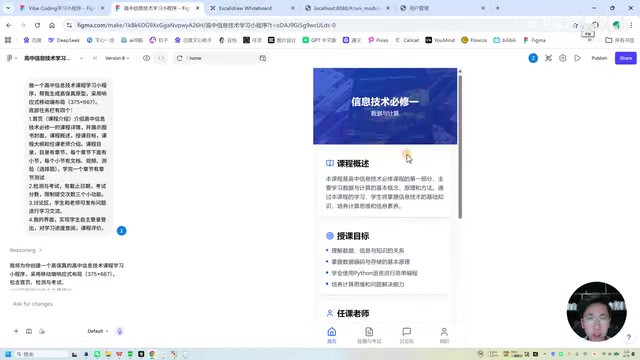
Task: Reload the browser page
Action: point(37,25)
